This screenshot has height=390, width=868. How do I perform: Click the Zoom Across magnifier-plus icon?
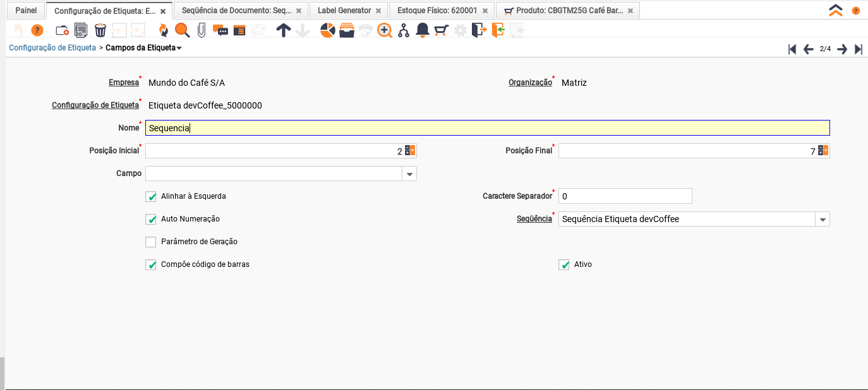point(385,30)
